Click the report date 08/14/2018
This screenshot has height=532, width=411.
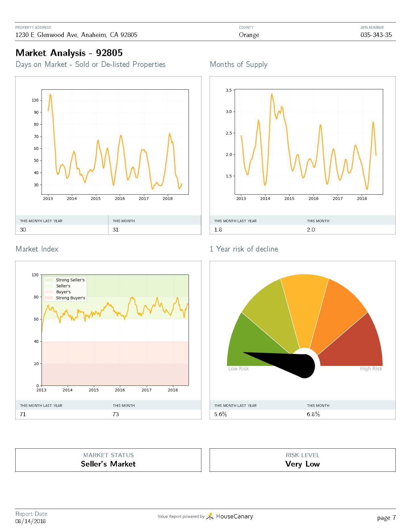tap(30, 521)
